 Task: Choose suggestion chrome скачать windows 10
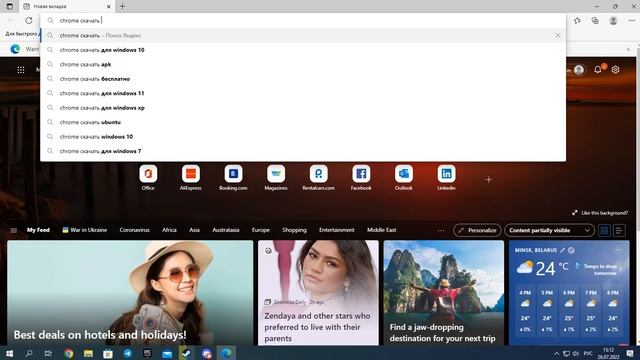(303, 137)
